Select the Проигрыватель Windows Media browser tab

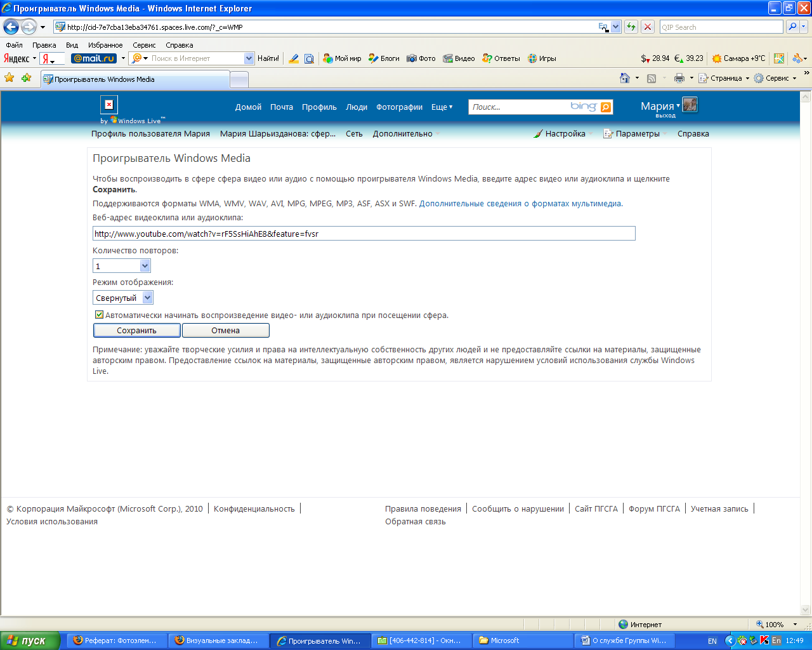[x=135, y=79]
